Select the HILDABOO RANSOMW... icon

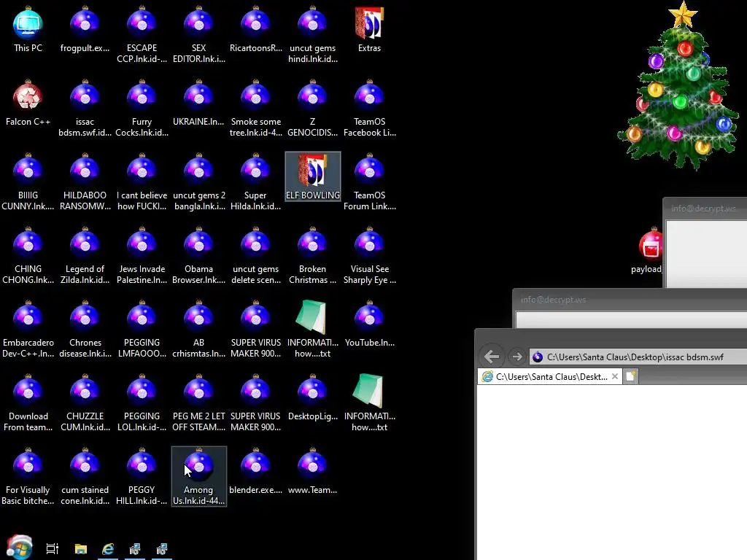tap(85, 182)
